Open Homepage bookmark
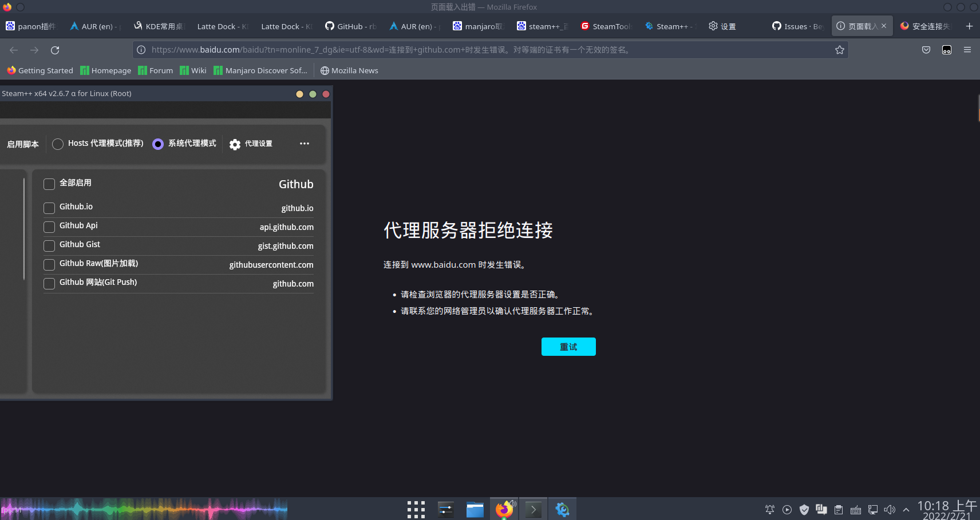The image size is (980, 520). point(106,70)
